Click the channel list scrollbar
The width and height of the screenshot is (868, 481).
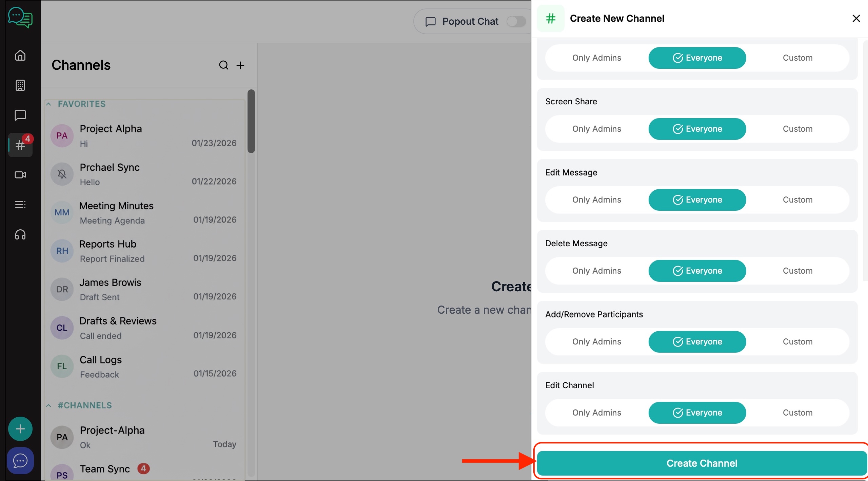[x=251, y=121]
